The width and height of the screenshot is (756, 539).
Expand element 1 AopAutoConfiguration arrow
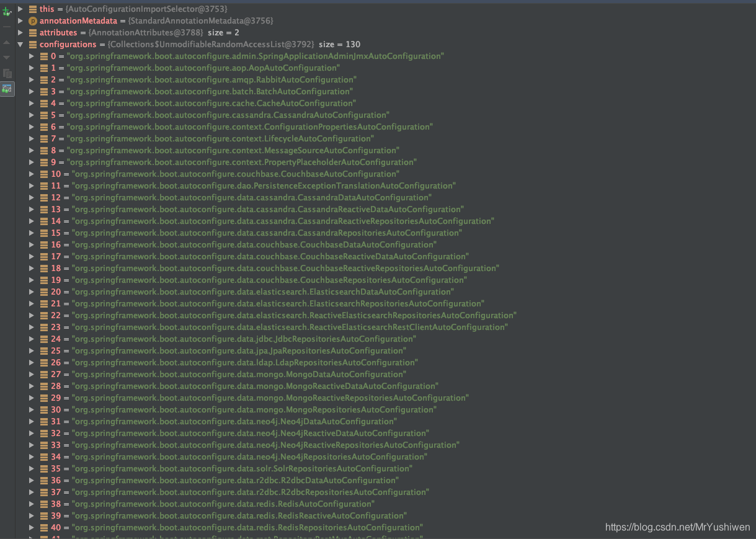(32, 68)
